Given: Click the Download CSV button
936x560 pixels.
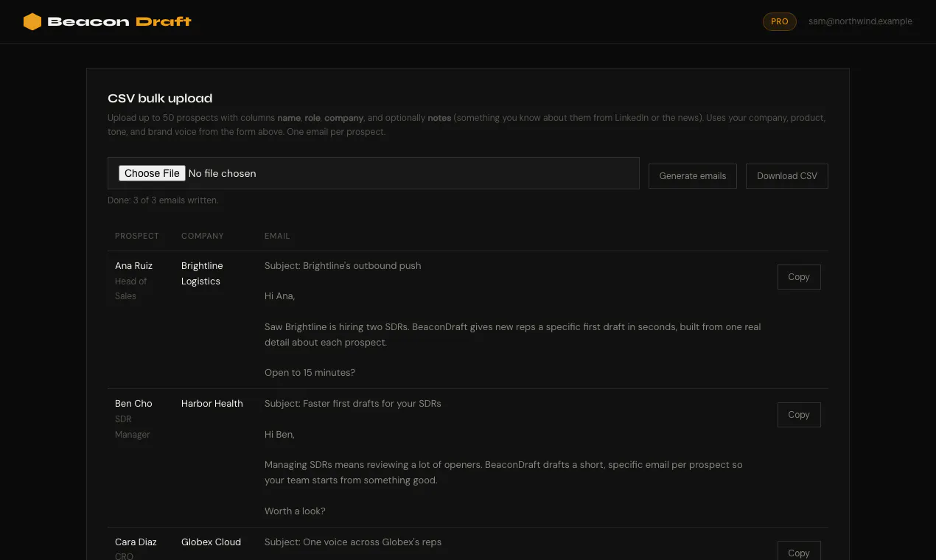Looking at the screenshot, I should pos(787,175).
